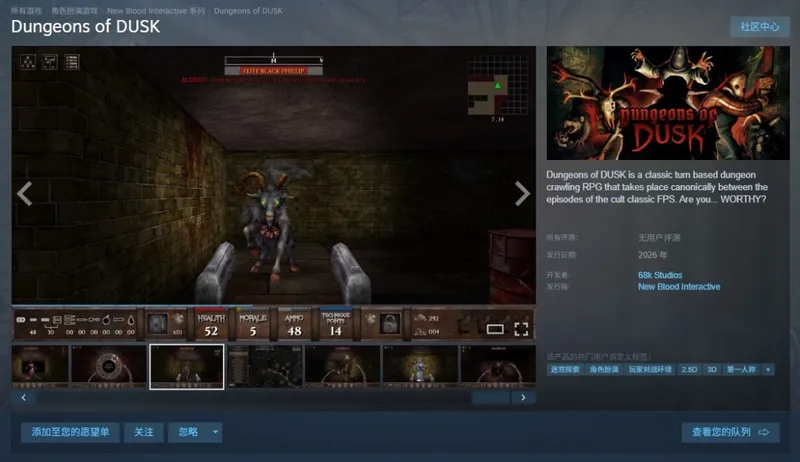Select the highlighted third screenshot thumbnail
The width and height of the screenshot is (800, 462).
pyautogui.click(x=187, y=366)
